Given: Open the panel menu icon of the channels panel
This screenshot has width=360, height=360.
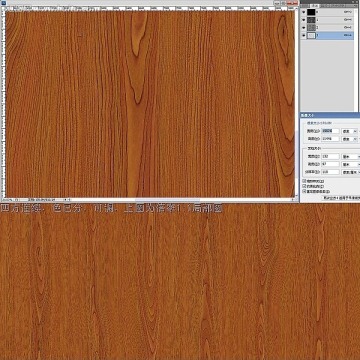Looking at the screenshot, I should (357, 6).
